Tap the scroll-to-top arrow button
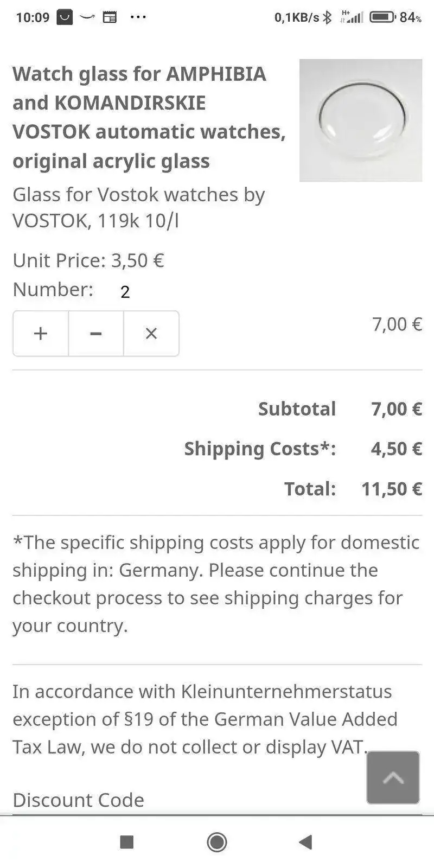Viewport: 434px width, 868px height. tap(393, 777)
